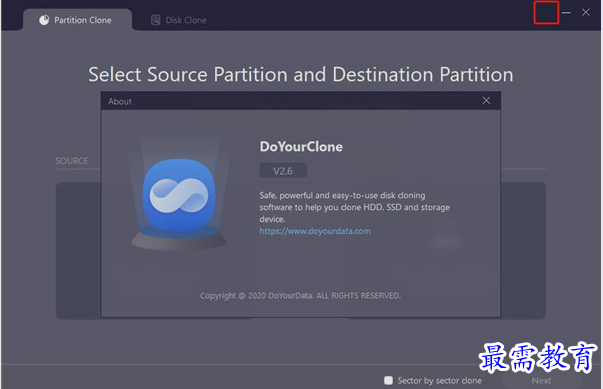Click the Partition Clone pie icon
The width and height of the screenshot is (603, 389).
44,20
